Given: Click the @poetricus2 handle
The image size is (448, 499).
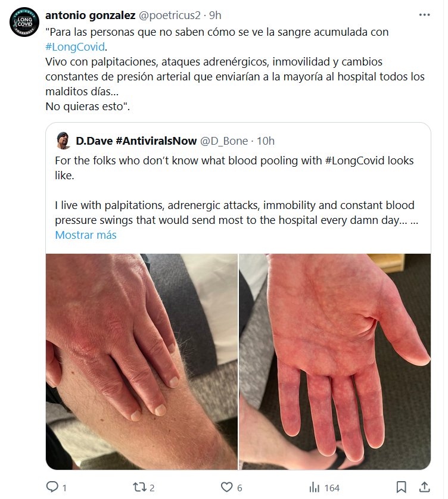Looking at the screenshot, I should click(169, 15).
